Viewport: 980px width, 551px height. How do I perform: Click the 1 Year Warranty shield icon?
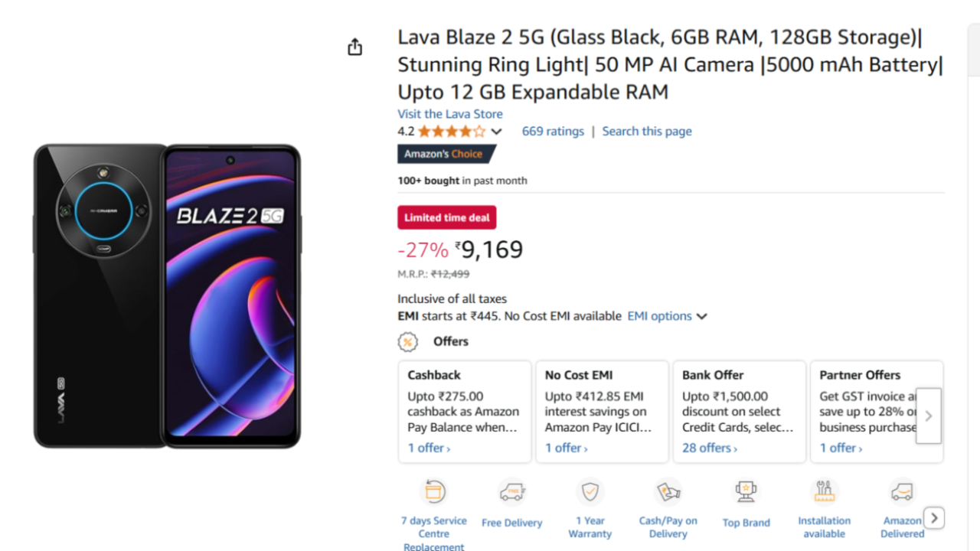[590, 491]
